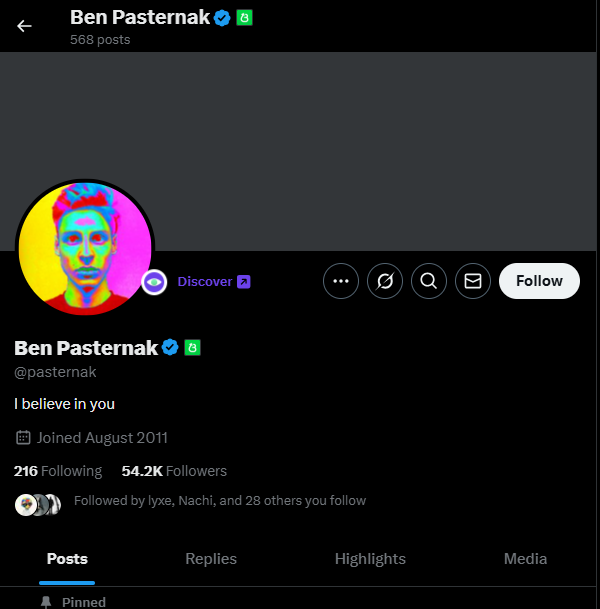
Task: Click the purple Discover arrow icon
Action: [243, 282]
